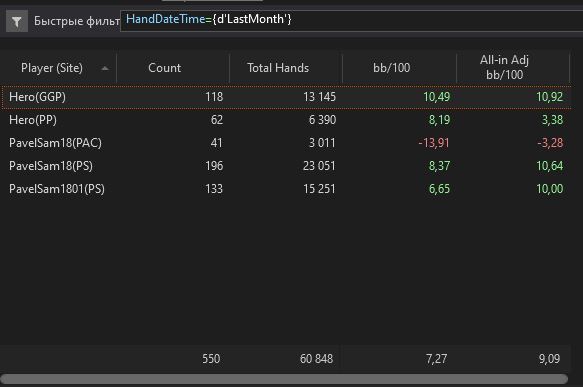
Task: Click the Player (Site) sort arrow
Action: point(105,68)
